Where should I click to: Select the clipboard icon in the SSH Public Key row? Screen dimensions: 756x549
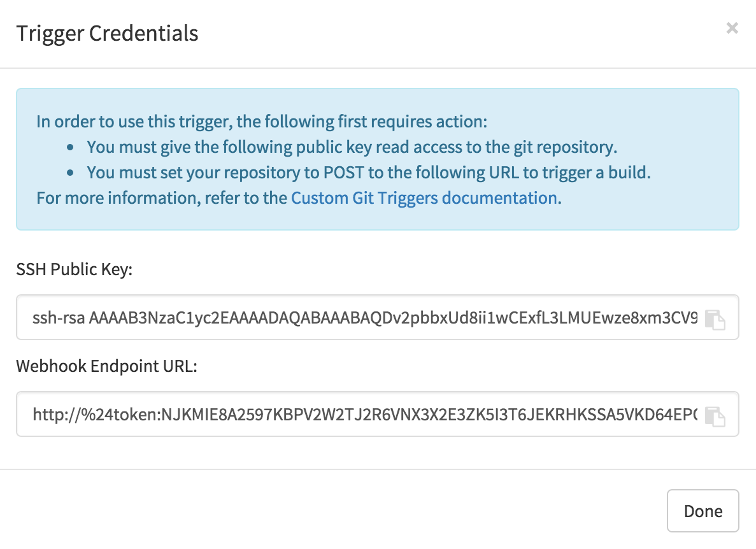(716, 319)
